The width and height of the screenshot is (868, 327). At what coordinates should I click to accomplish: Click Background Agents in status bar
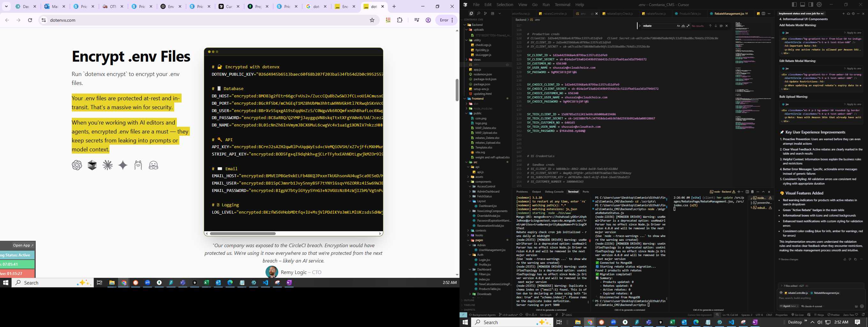[482, 315]
